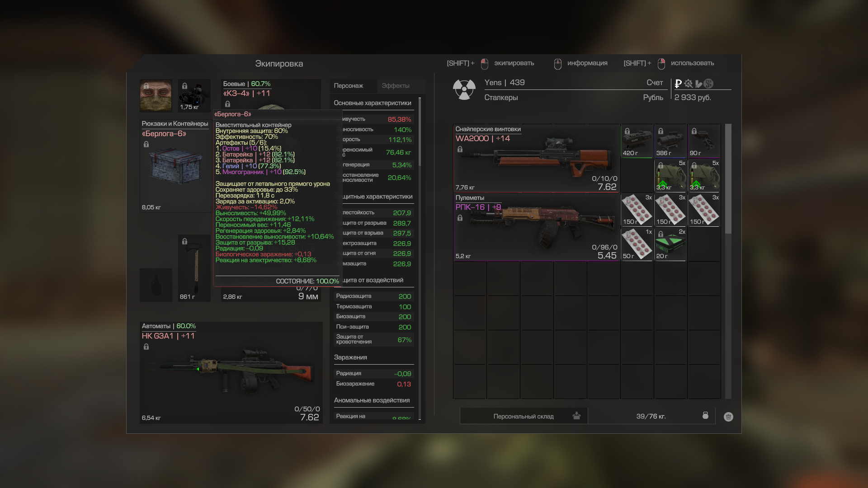Click the Радиозащита 200 stat row

tap(373, 296)
